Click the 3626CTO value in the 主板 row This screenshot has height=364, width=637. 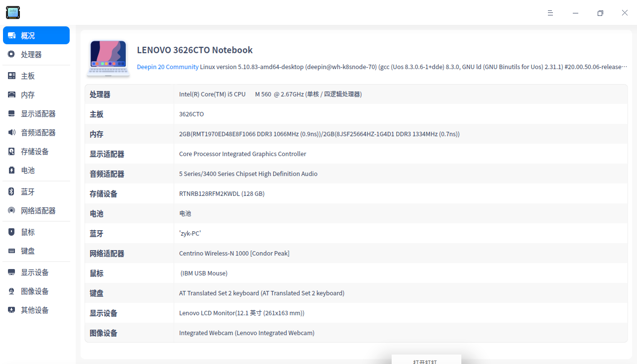(192, 114)
